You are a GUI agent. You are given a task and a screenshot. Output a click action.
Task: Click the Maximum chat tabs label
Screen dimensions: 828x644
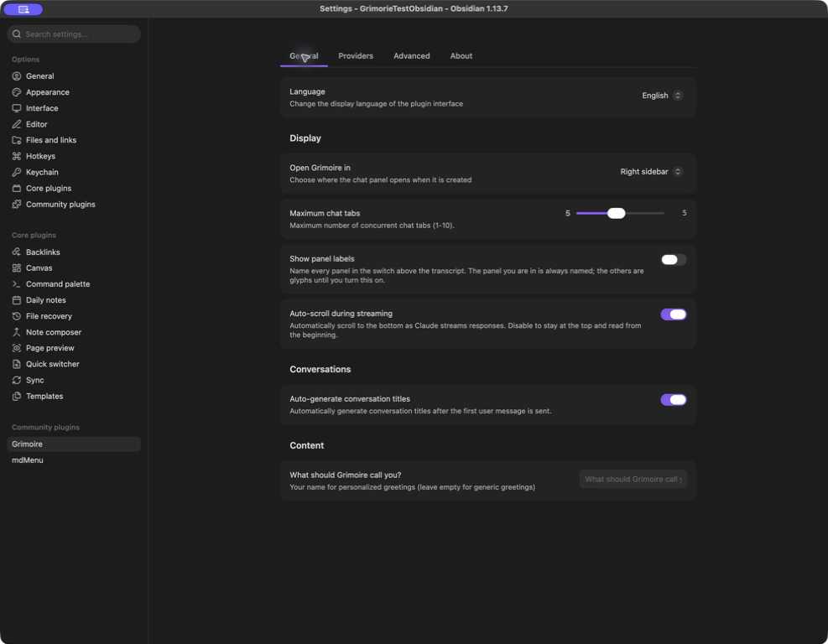click(x=325, y=213)
